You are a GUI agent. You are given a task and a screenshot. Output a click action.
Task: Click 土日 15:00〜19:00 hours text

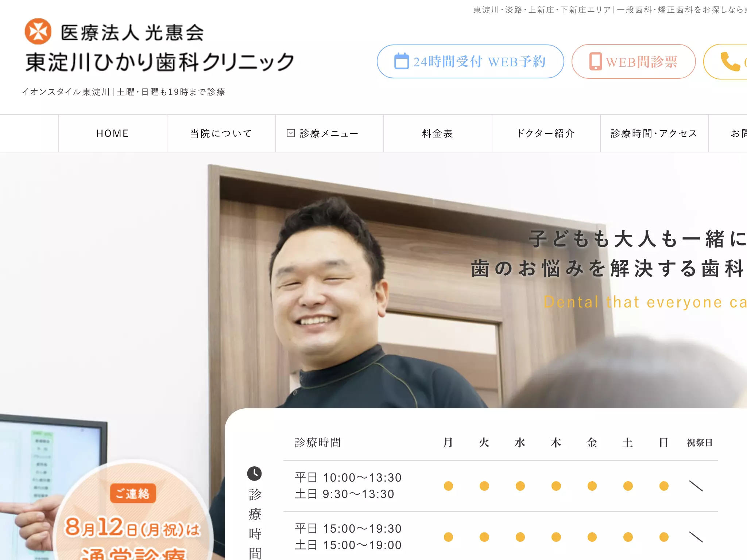pos(348,545)
